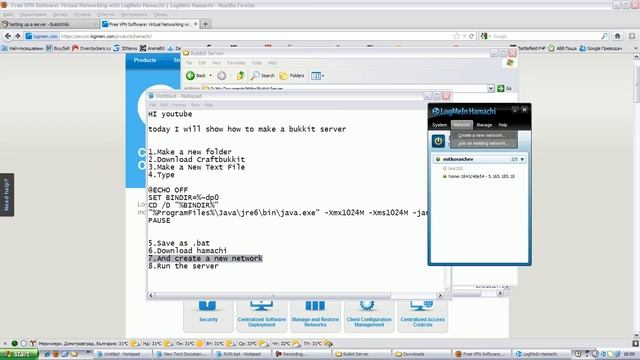Click the Centralized Software Deployment tile
This screenshot has width=640, height=360.
click(x=262, y=315)
